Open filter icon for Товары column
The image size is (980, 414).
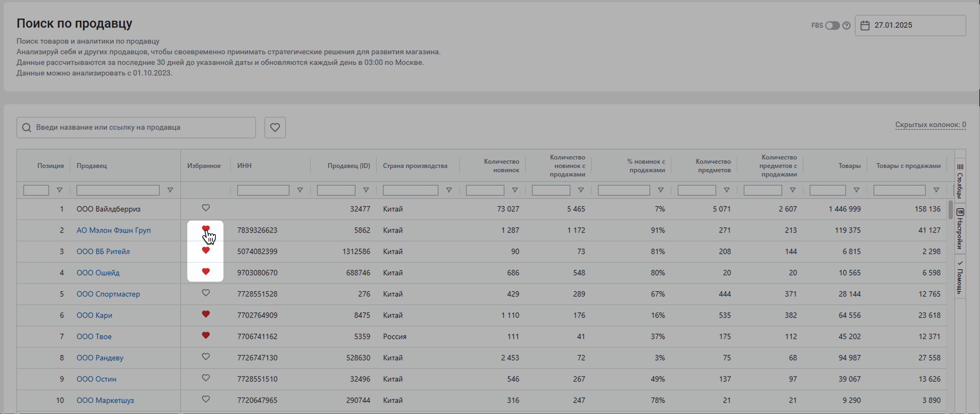(x=856, y=190)
